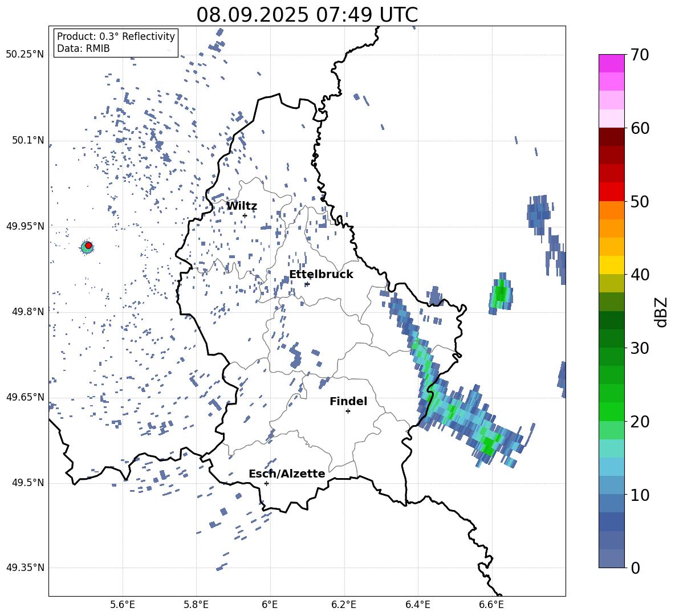Click the 20 tick on the colorbar
The width and height of the screenshot is (675, 616).
[x=640, y=421]
